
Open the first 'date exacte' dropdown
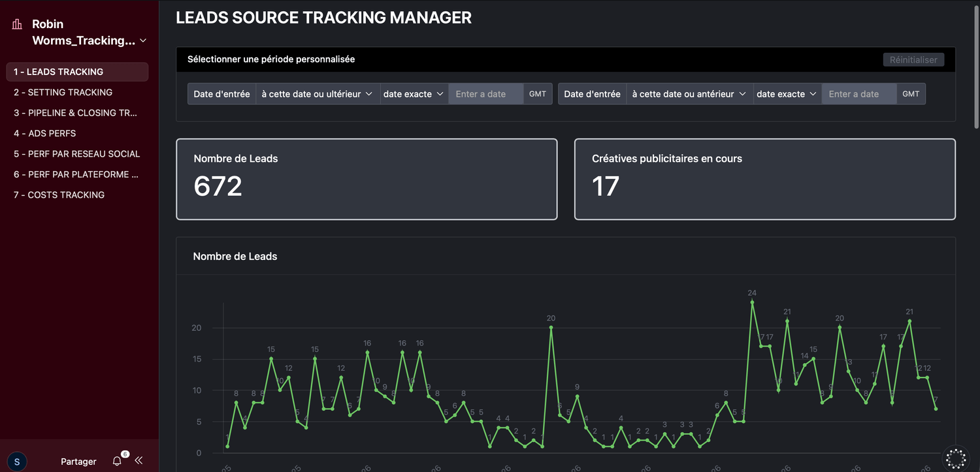(413, 94)
